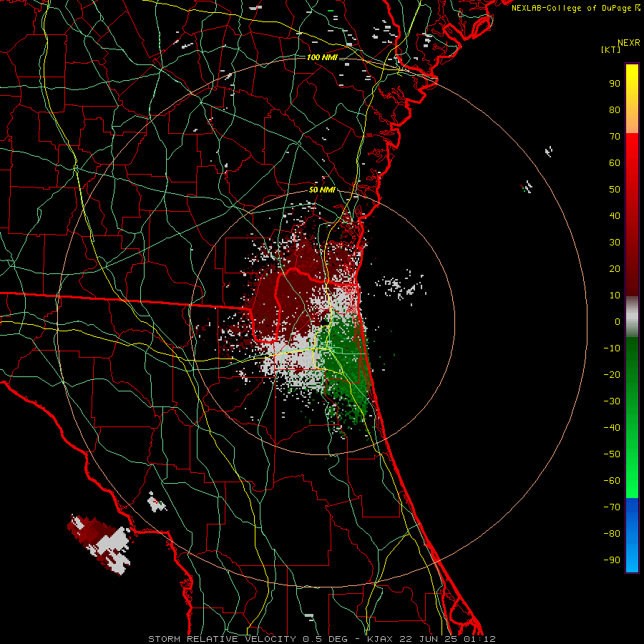Select the 50 knot scale label

click(615, 190)
